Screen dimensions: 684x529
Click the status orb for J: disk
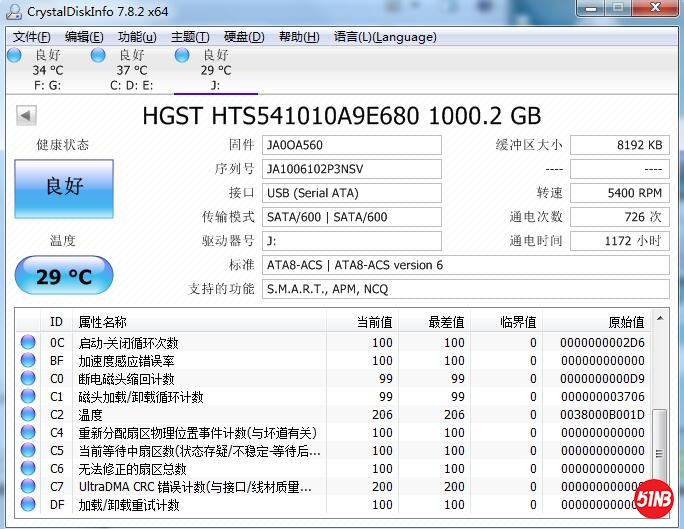(x=182, y=55)
